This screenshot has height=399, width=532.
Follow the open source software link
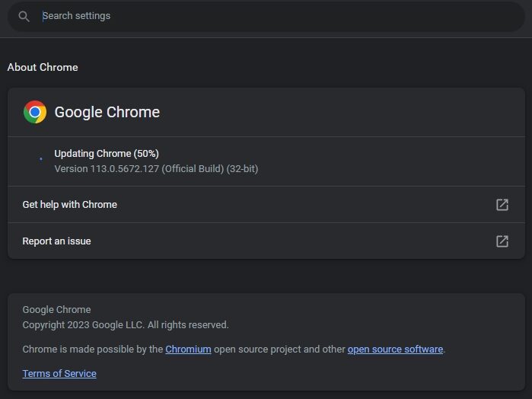(x=395, y=350)
